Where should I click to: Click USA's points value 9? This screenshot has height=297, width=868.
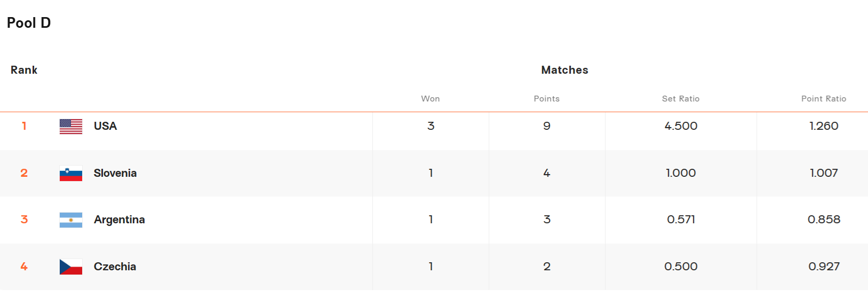(547, 126)
